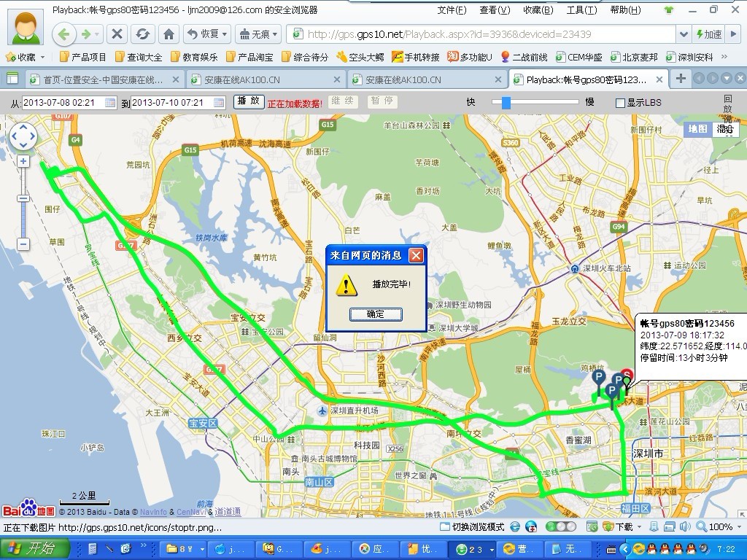Enable the 显示LBS checkbox
This screenshot has width=747, height=560.
click(620, 103)
